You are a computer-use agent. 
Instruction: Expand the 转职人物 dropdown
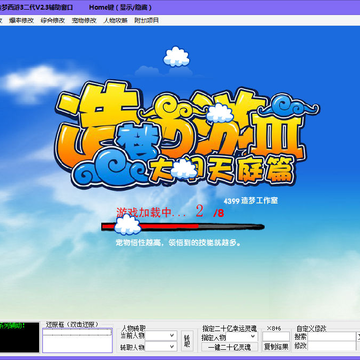(161, 347)
